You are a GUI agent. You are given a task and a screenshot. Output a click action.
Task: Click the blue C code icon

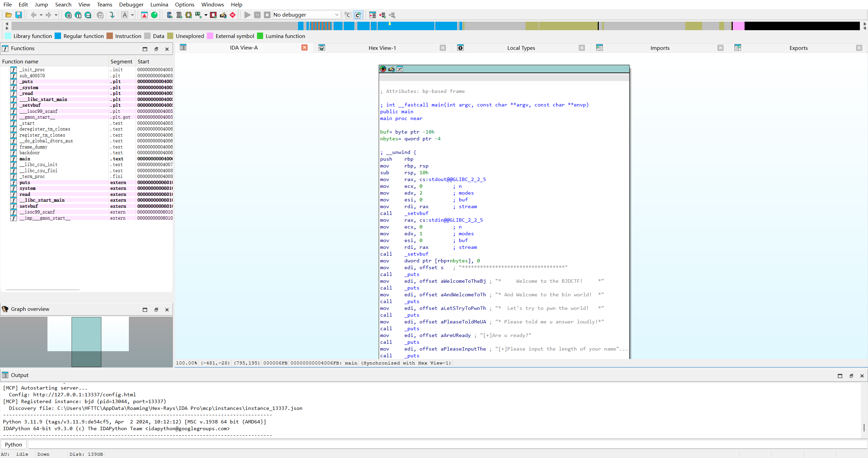point(170,15)
